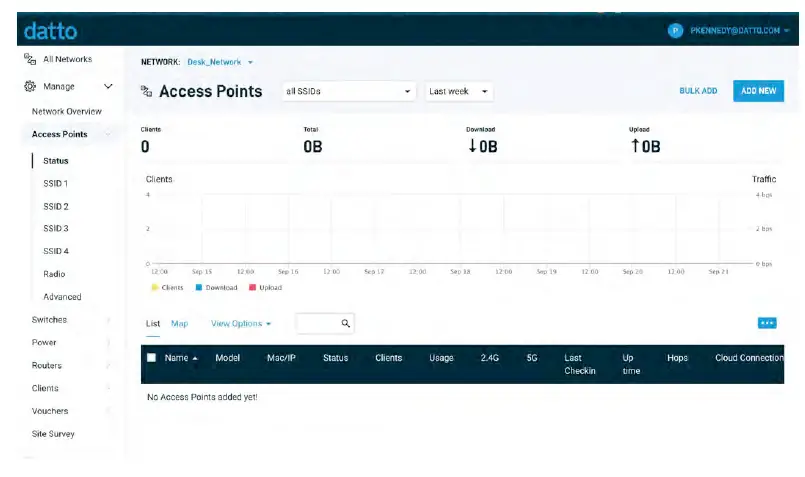Open Network Overview page
This screenshot has width=805, height=477.
click(67, 111)
